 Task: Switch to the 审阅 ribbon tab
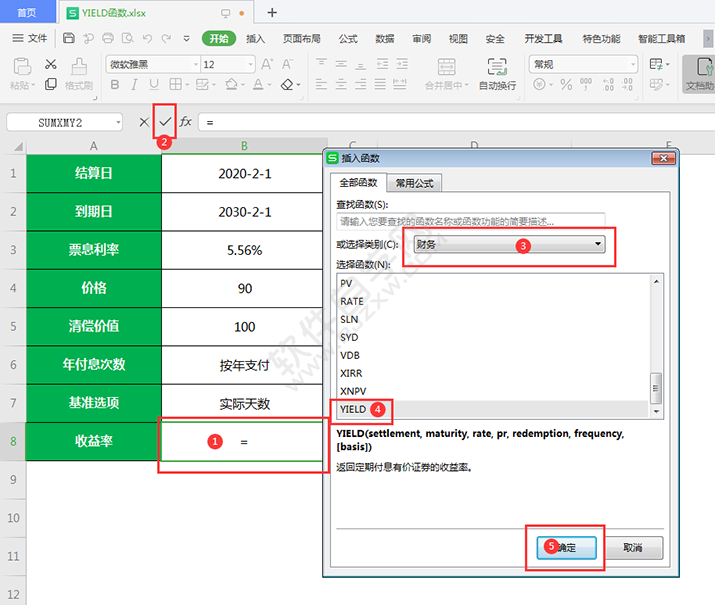421,39
